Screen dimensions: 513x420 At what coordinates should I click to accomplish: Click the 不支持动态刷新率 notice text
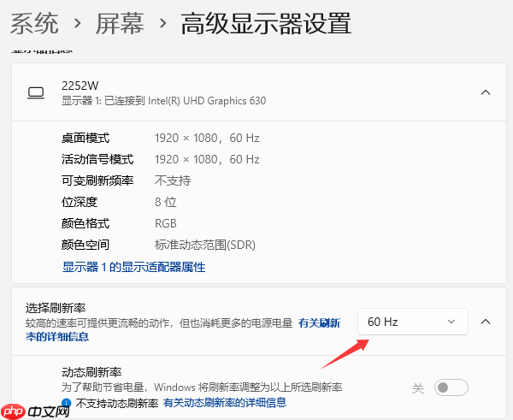coord(117,403)
